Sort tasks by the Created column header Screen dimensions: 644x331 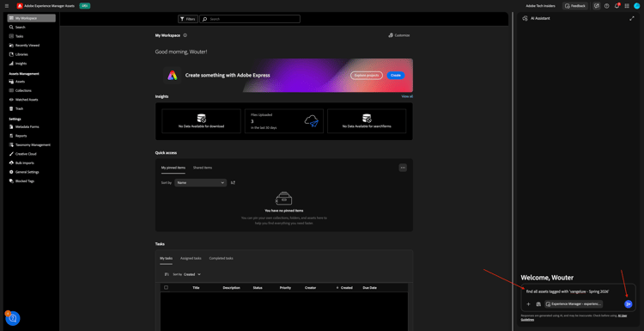click(346, 288)
